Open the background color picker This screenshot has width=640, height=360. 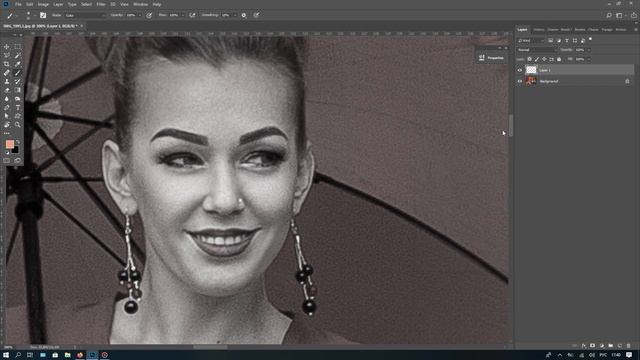[16, 150]
